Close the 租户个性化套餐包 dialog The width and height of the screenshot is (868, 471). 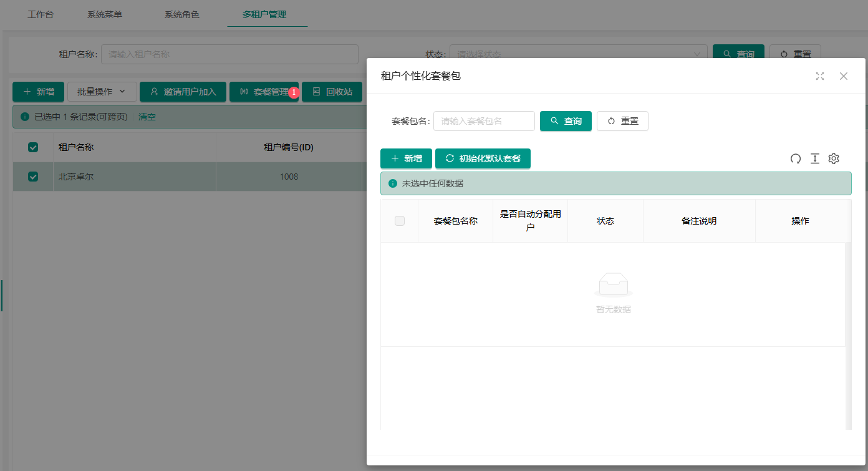[x=844, y=76]
